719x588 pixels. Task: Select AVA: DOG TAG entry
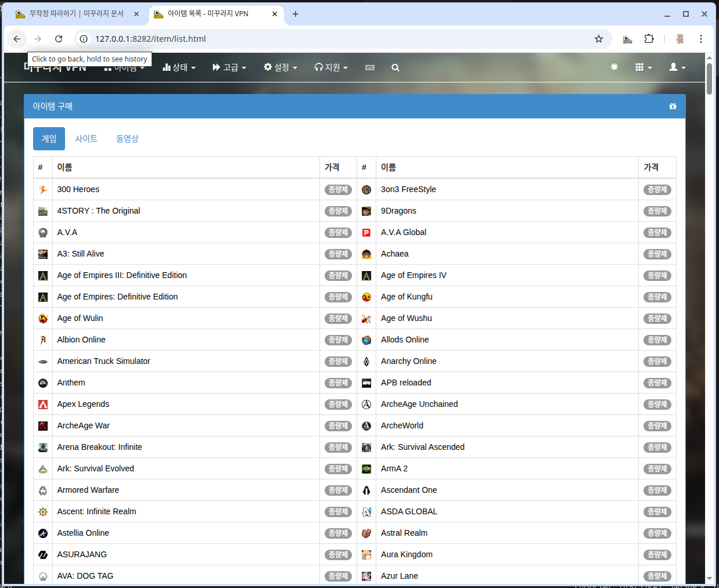[85, 576]
